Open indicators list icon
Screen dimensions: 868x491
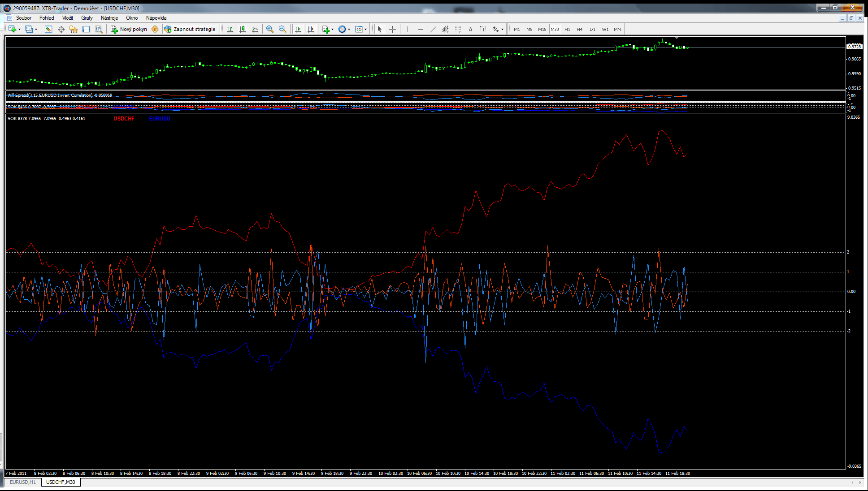click(x=326, y=29)
